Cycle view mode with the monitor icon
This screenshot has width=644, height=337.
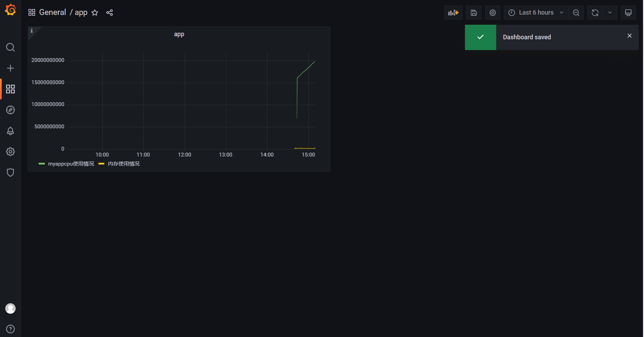point(628,13)
